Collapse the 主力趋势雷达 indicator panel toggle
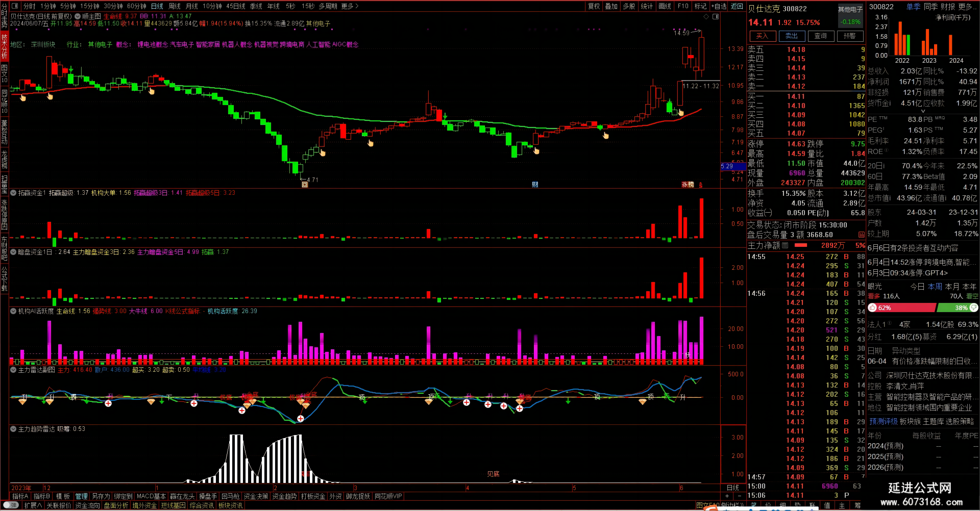The width and height of the screenshot is (980, 511). pyautogui.click(x=13, y=429)
